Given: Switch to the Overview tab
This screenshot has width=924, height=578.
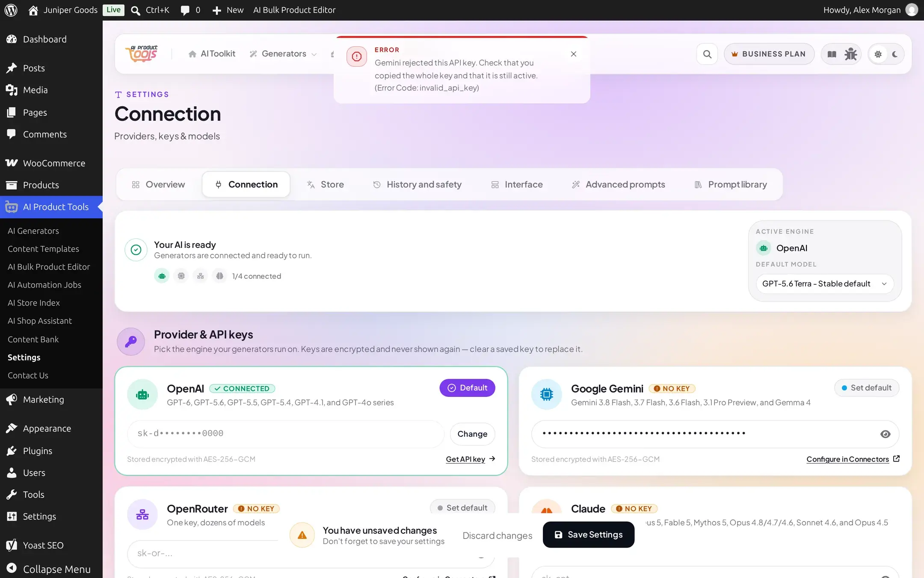Looking at the screenshot, I should pyautogui.click(x=159, y=185).
